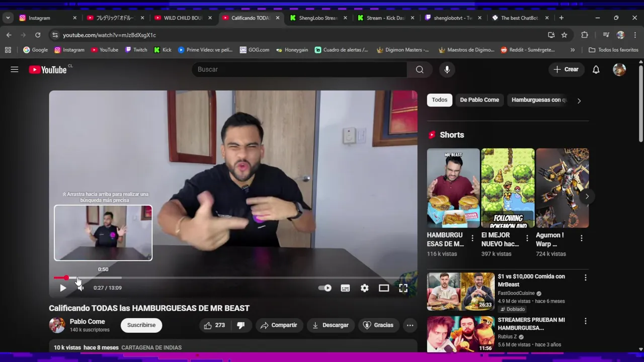
Task: Subscribe to Pablo Come with Suscribirse
Action: pos(141,325)
